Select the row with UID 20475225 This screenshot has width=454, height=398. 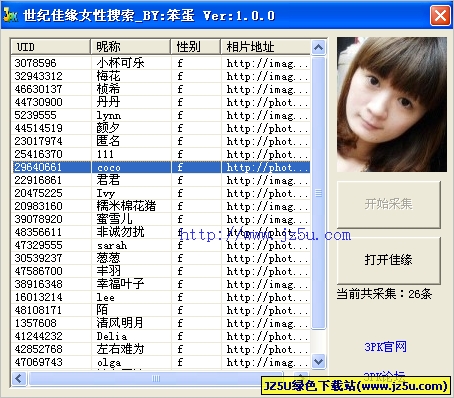point(161,193)
